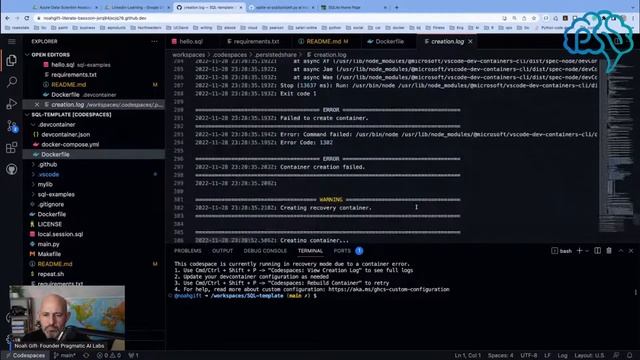Image resolution: width=640 pixels, height=360 pixels.
Task: Change UTF-8 encoding in status bar
Action: pos(529,356)
